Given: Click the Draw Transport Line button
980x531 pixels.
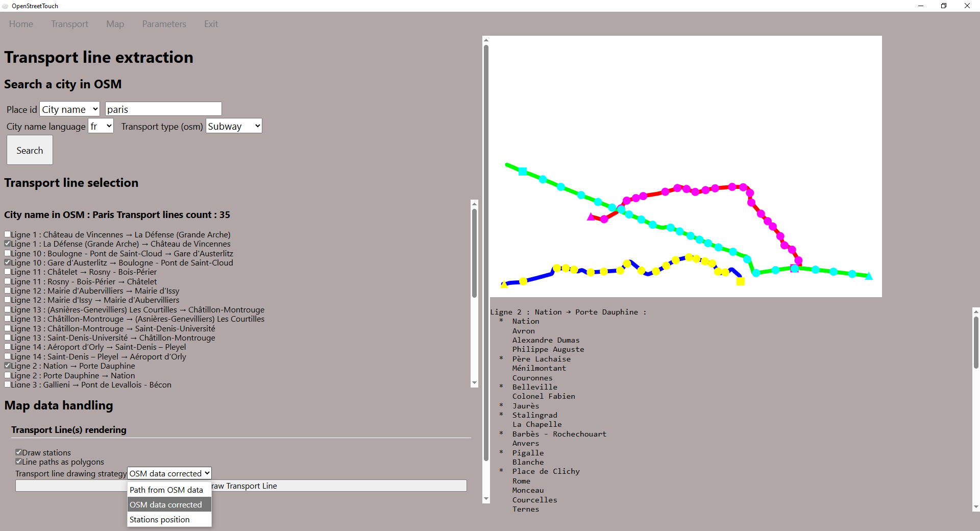Looking at the screenshot, I should pyautogui.click(x=241, y=486).
